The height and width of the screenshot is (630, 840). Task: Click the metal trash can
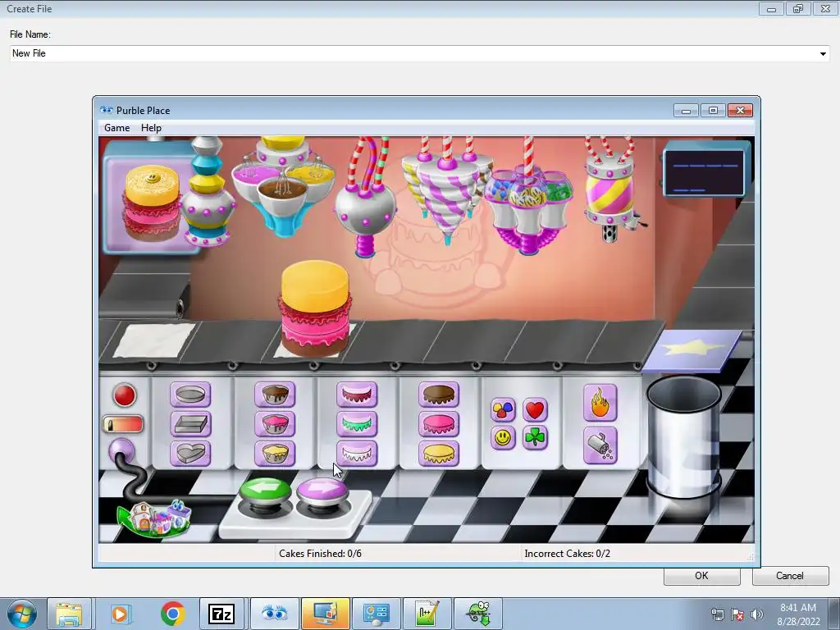(683, 436)
